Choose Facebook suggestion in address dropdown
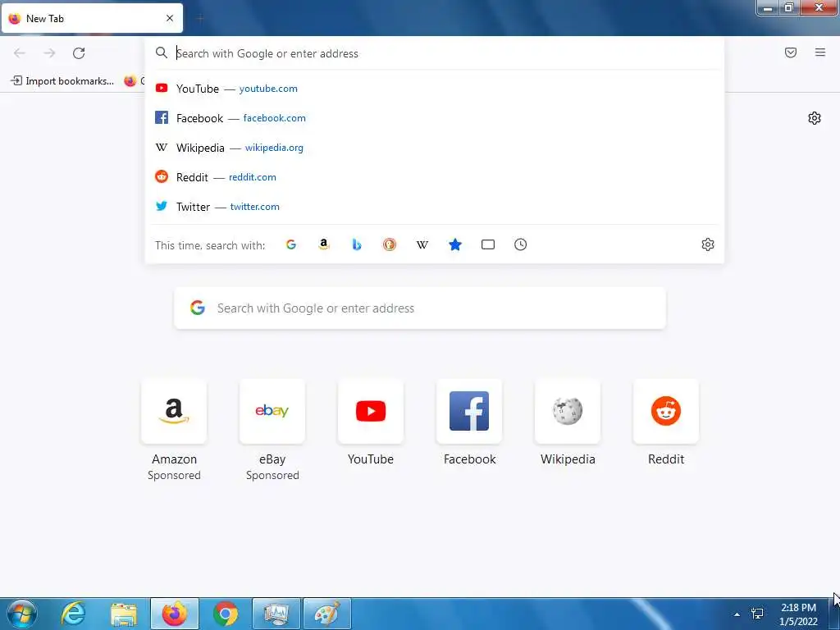Screen dimensions: 840x630 coord(435,118)
